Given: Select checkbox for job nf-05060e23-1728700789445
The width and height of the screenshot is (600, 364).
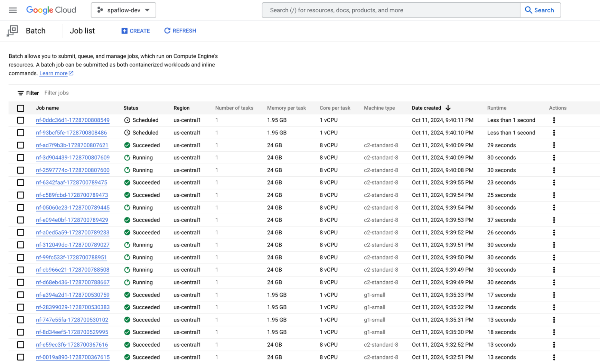Looking at the screenshot, I should click(21, 207).
